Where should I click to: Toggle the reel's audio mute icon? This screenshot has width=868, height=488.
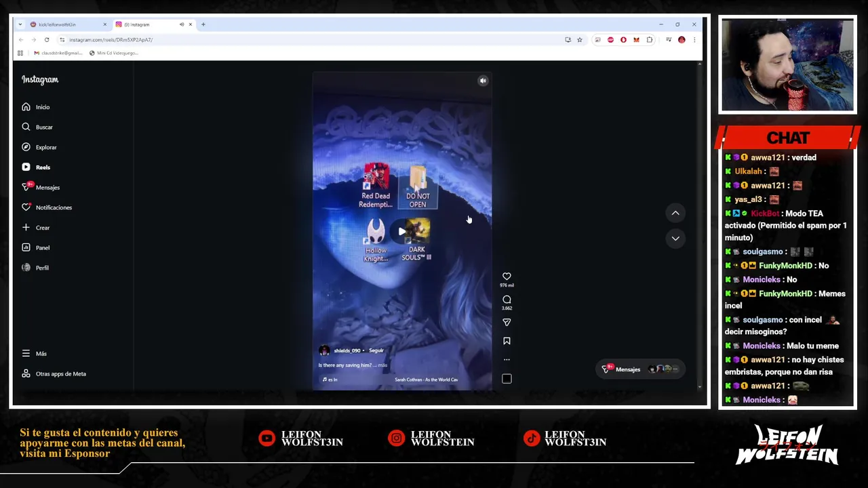click(x=483, y=81)
